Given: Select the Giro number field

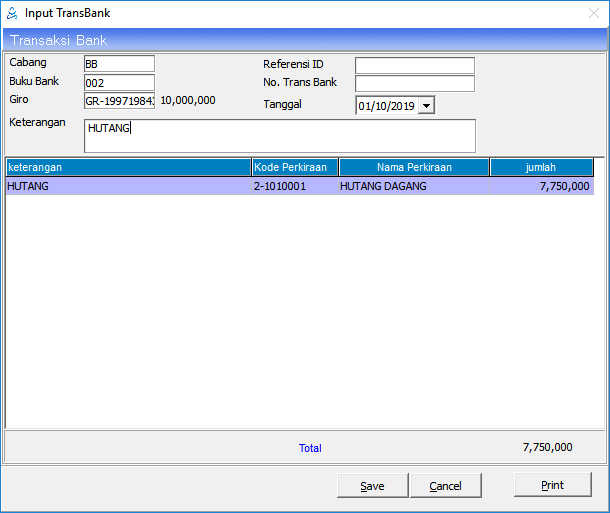Looking at the screenshot, I should 119,101.
